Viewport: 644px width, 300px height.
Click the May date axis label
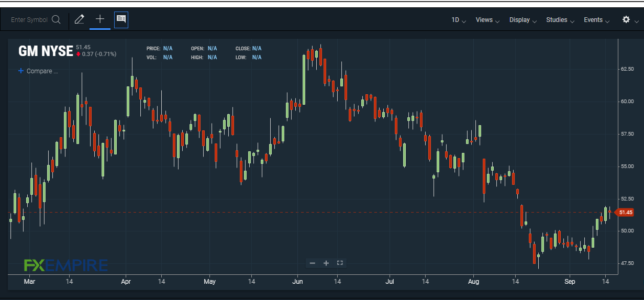(x=209, y=282)
